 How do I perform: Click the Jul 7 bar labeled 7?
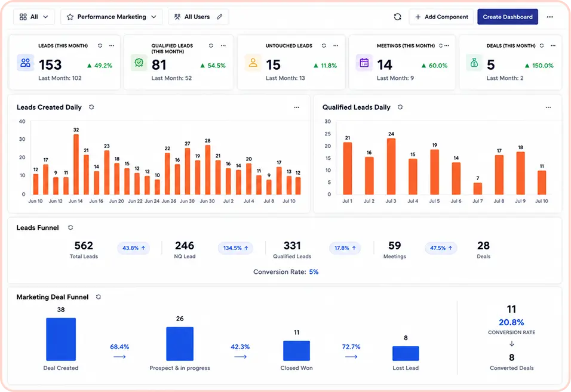click(478, 189)
